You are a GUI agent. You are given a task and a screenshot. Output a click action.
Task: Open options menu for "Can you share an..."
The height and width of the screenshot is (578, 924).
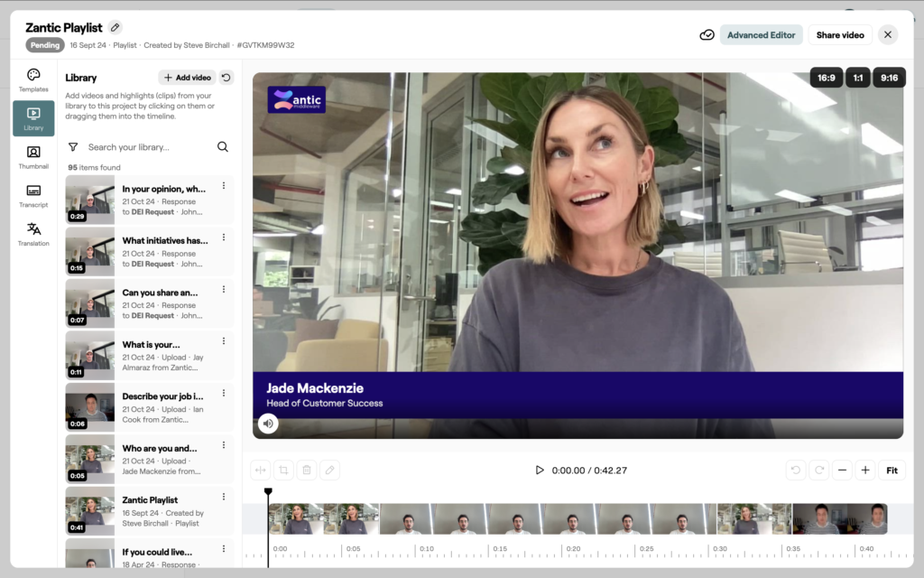pyautogui.click(x=224, y=290)
